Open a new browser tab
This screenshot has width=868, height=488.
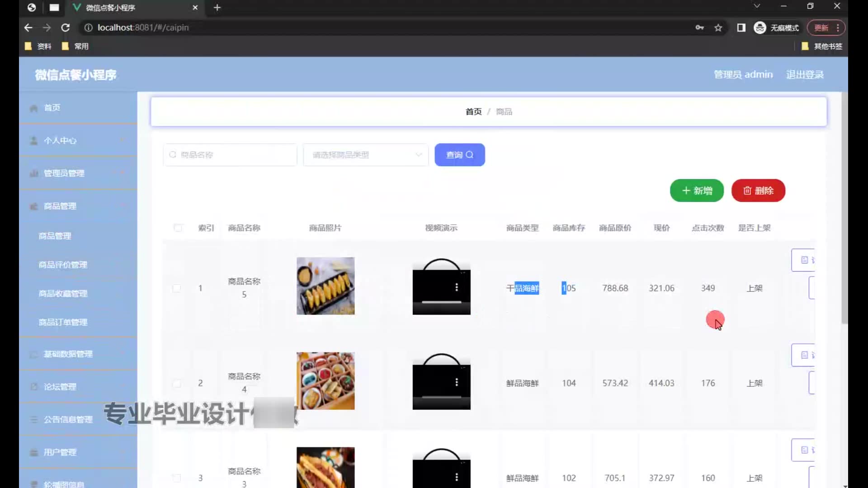click(217, 8)
